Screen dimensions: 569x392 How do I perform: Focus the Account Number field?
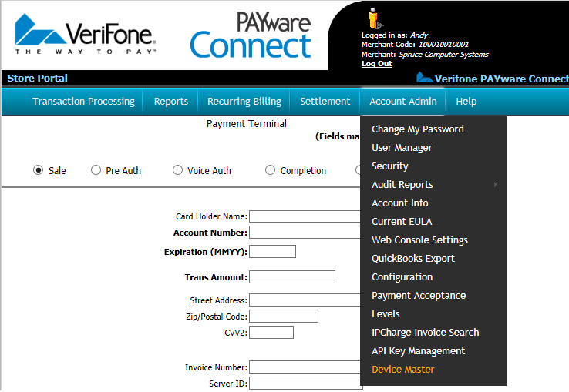tap(305, 233)
